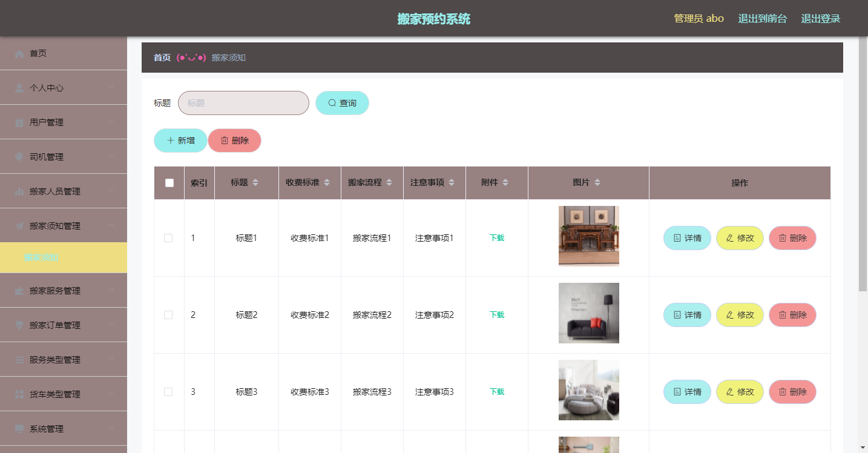
Task: Download the attachment for row 标题3
Action: coord(497,392)
